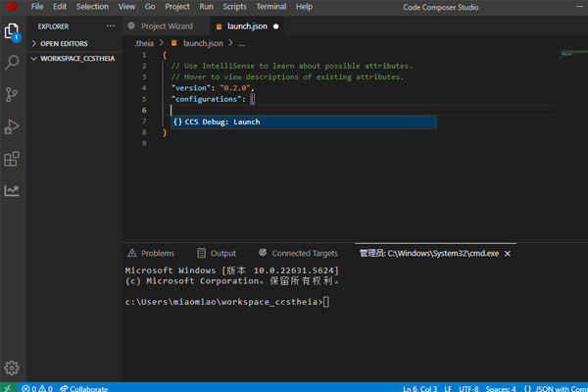Open the Scripts menu

point(235,7)
